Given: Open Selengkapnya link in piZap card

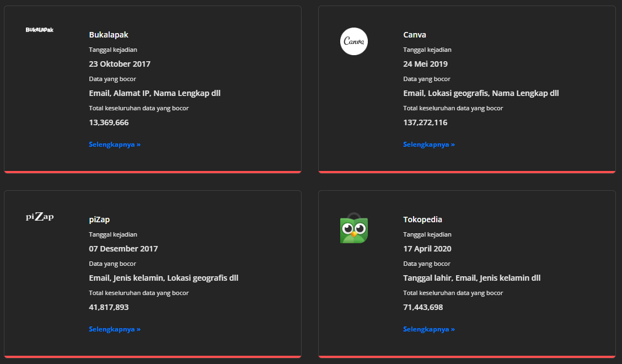Looking at the screenshot, I should (x=115, y=329).
